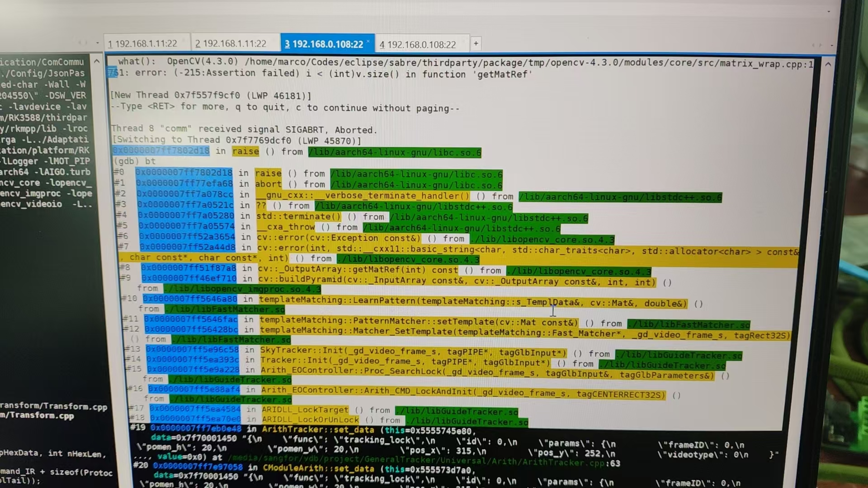The image size is (868, 488).
Task: Click the frame #0 address 0x0000007ff7802d18
Action: (x=184, y=173)
